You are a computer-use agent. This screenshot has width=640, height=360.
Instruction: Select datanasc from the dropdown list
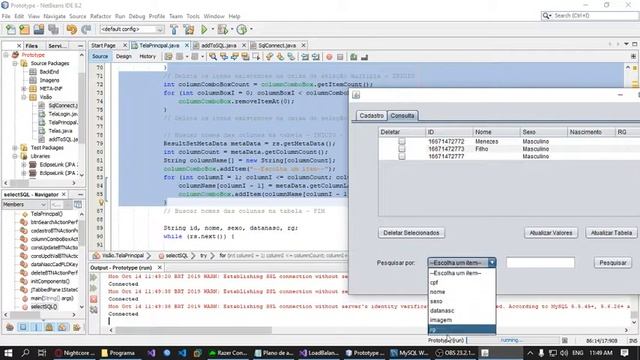tap(462, 311)
